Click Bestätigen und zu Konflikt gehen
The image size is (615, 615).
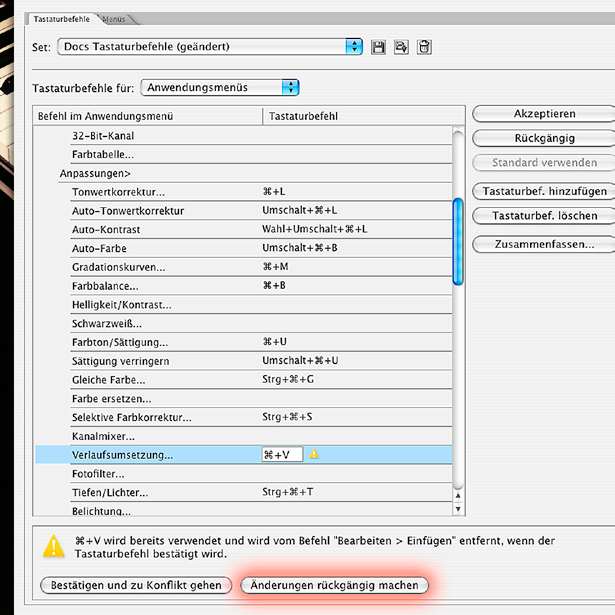136,585
